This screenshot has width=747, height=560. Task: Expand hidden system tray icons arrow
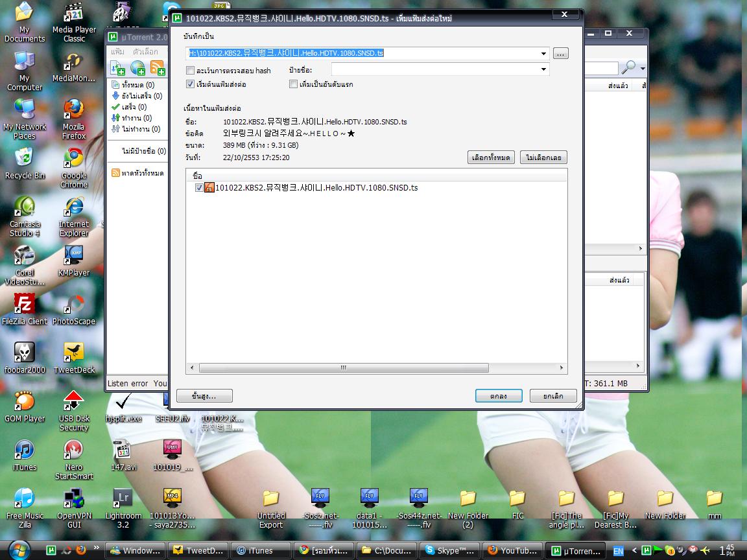(x=634, y=550)
